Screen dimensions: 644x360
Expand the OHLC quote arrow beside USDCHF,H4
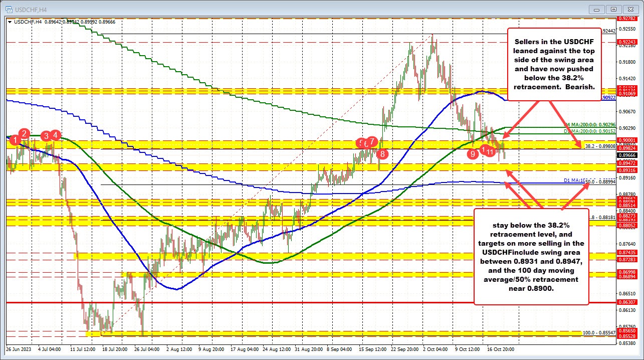click(10, 22)
